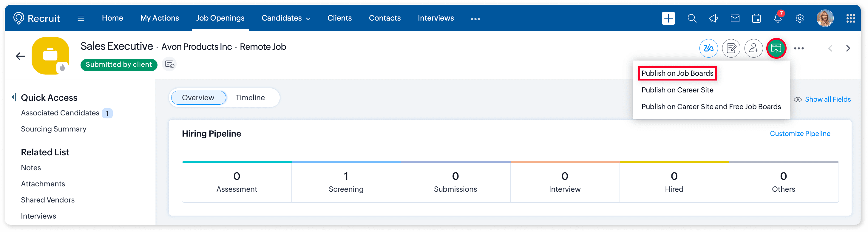Switch to Timeline view toggle

pyautogui.click(x=250, y=98)
